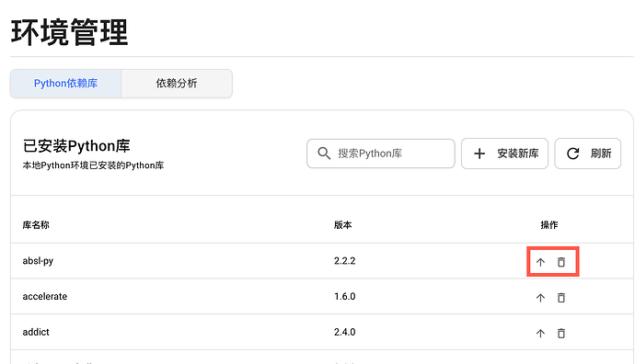Open the 依赖分析 tab
Screen dimensions: 635x364
coord(177,84)
